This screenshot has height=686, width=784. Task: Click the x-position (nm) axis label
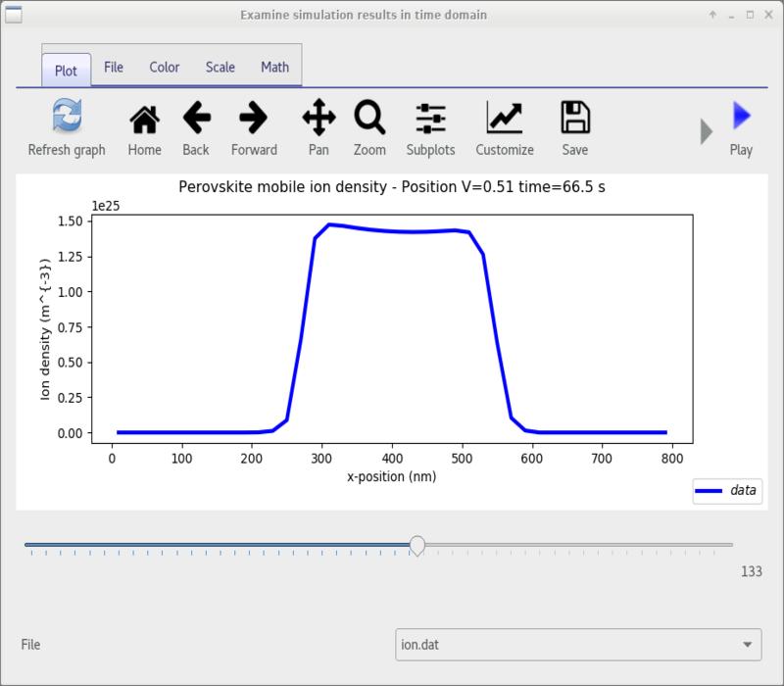[x=391, y=476]
